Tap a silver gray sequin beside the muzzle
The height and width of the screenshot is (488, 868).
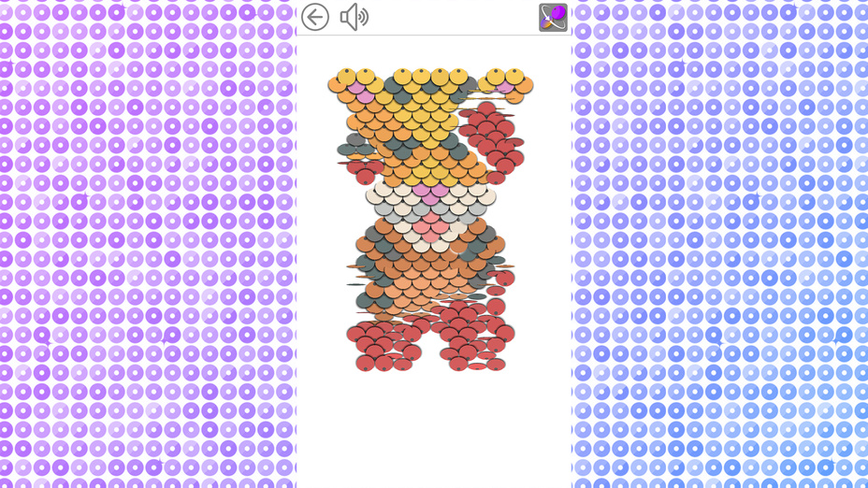tap(383, 208)
